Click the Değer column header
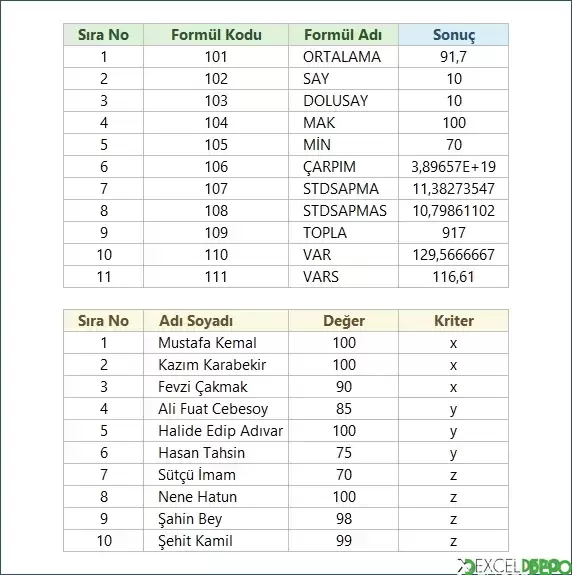 tap(344, 321)
